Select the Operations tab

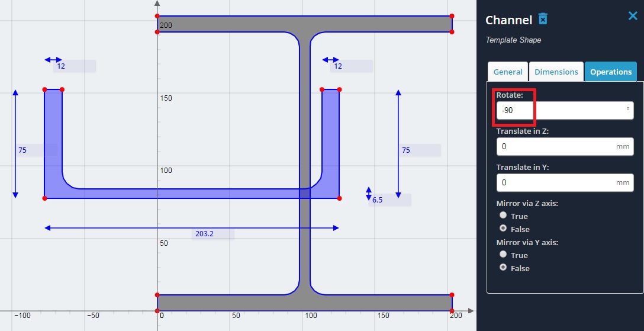click(611, 72)
